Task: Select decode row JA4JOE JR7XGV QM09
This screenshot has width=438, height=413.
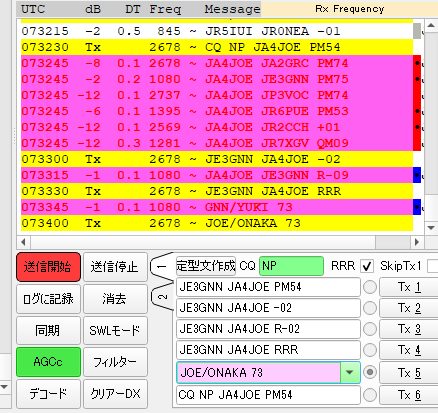Action: 217,143
